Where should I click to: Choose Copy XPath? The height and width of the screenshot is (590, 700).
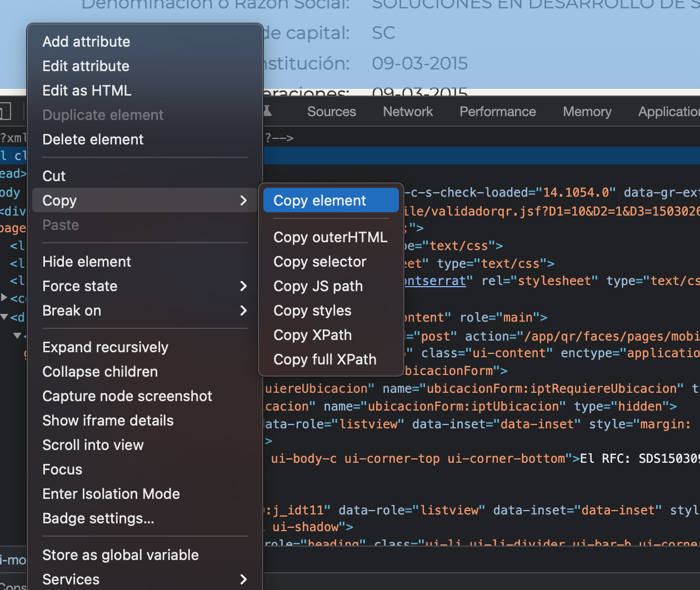point(331,335)
